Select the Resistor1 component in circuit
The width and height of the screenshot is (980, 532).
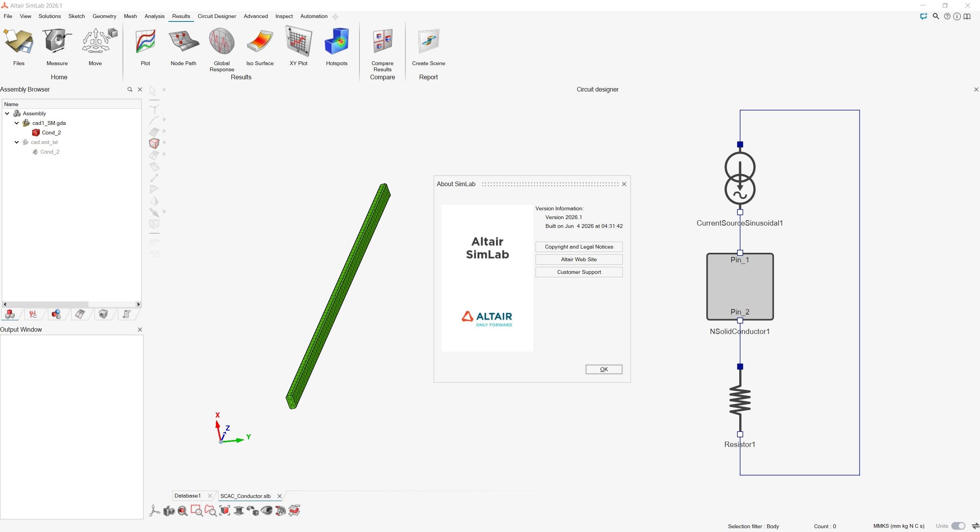click(740, 401)
